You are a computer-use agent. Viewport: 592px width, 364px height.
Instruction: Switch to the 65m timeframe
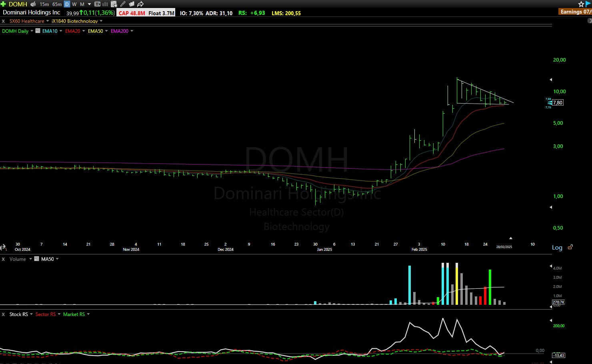57,4
